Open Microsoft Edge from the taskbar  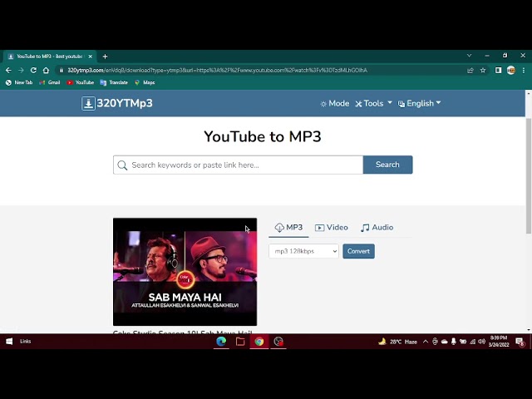click(x=221, y=342)
